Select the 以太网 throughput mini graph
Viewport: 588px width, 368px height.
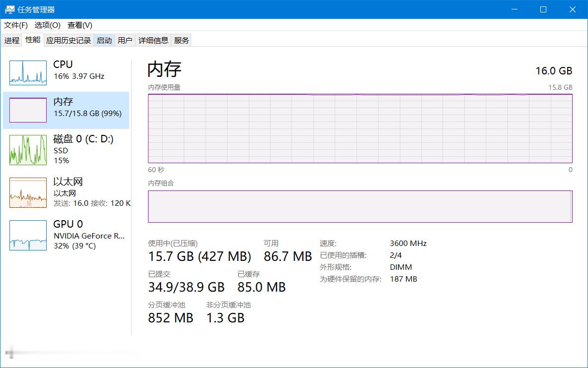point(28,193)
